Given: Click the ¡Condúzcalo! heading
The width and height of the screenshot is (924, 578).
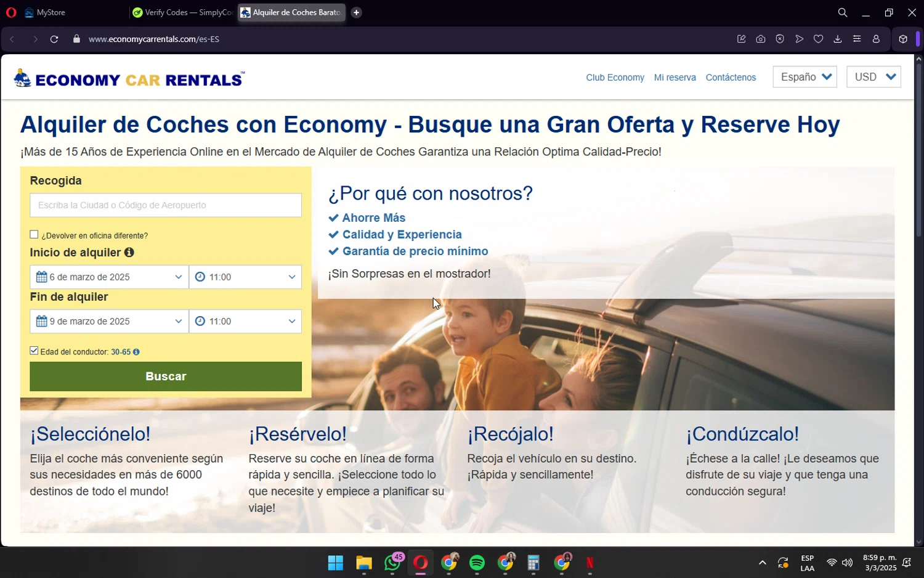Looking at the screenshot, I should (x=742, y=434).
